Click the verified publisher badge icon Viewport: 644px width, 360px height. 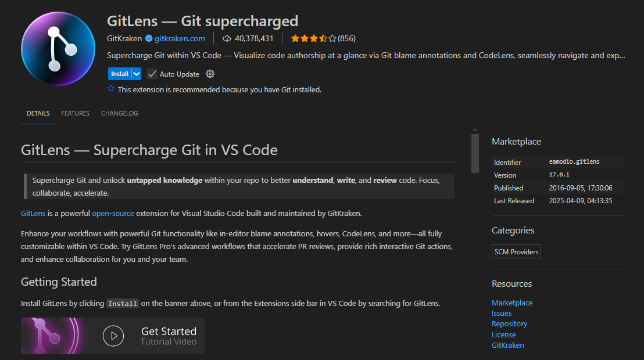(x=149, y=38)
